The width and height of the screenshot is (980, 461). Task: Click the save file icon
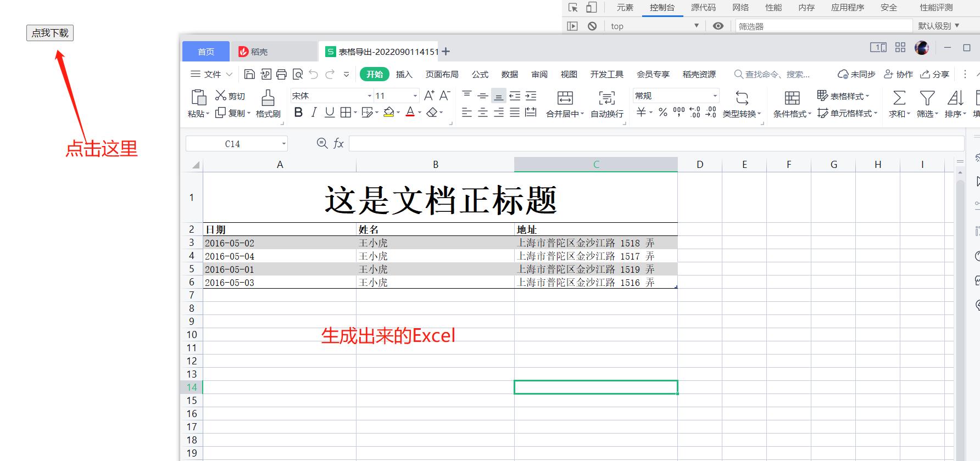pos(249,74)
